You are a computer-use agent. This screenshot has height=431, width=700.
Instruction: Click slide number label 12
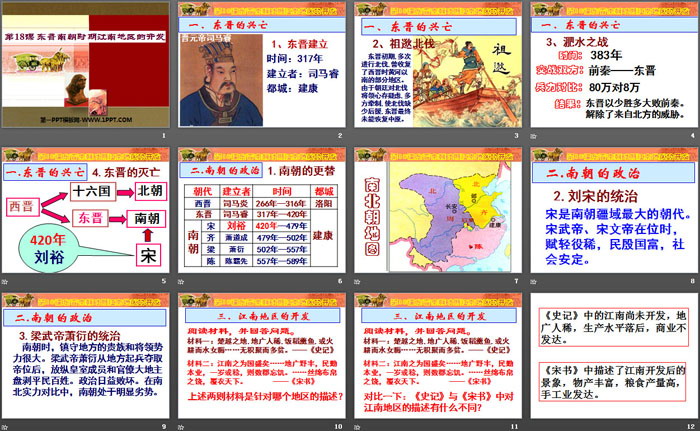[691, 427]
